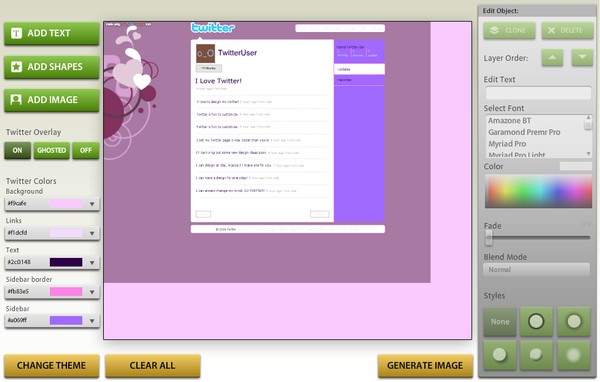Click the ADD IMAGE button

click(x=52, y=100)
